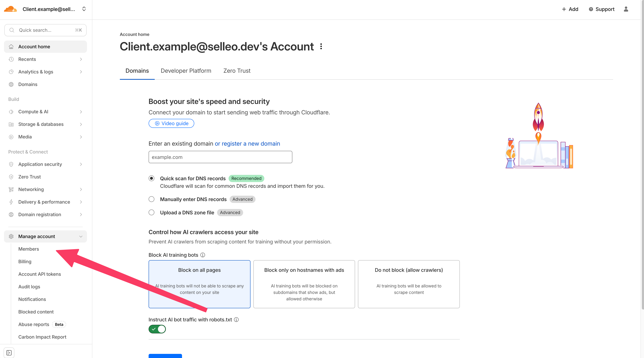Click the Cloudflare logo icon
The image size is (644, 358).
(x=10, y=9)
